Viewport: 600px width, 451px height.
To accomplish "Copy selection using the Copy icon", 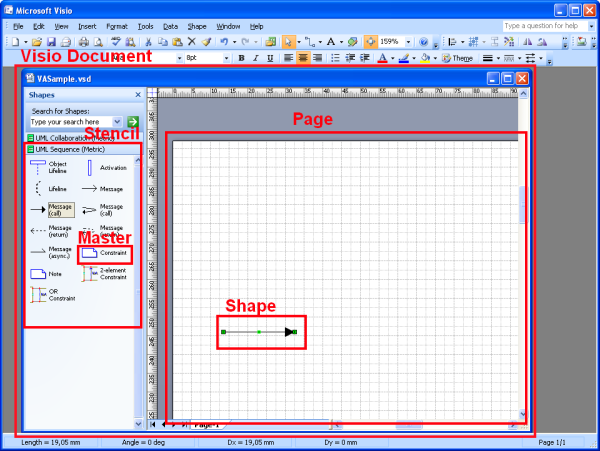I will (163, 42).
